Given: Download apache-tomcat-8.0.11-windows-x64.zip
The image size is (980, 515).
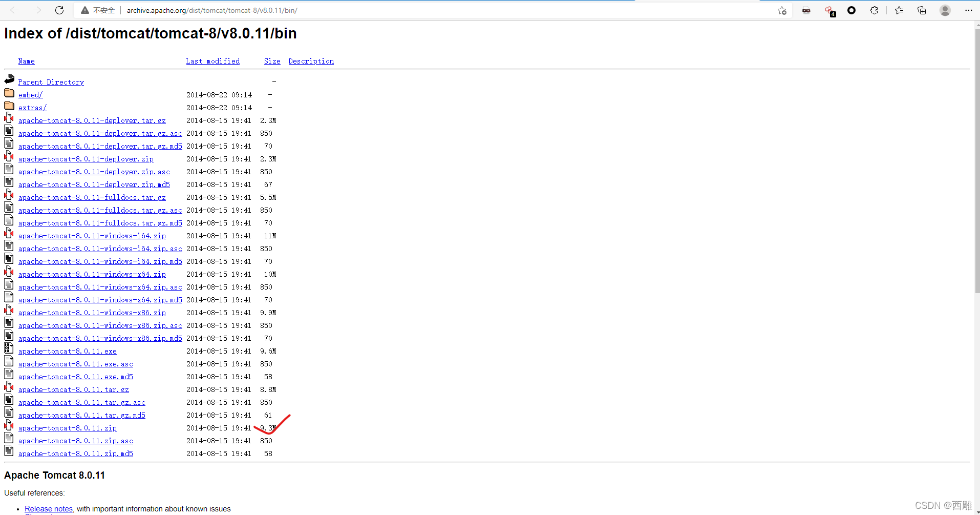Looking at the screenshot, I should tap(92, 274).
